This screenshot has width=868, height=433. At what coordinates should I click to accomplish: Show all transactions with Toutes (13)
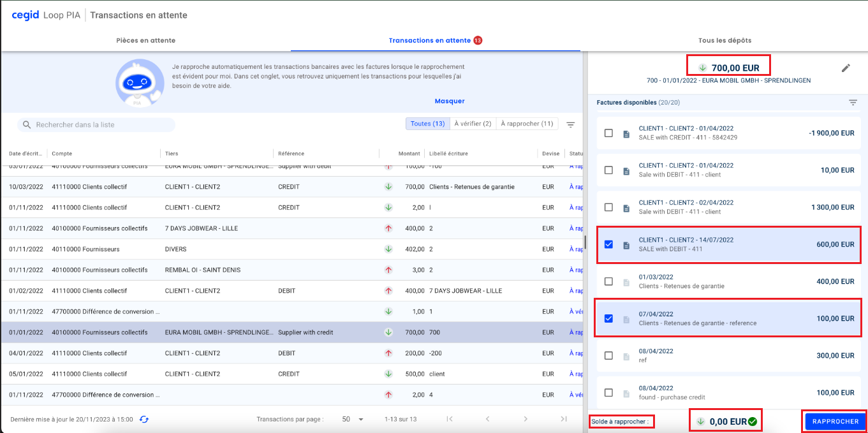428,124
